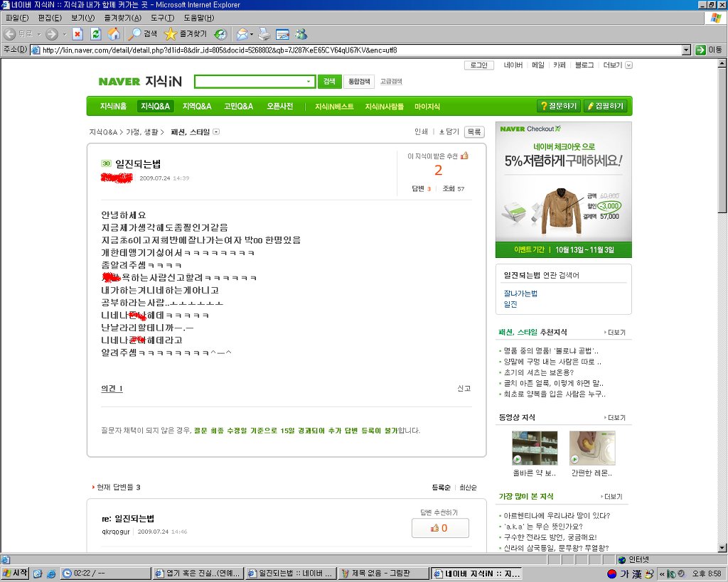
Task: Toggle the 漢 Hanja conversion indicator
Action: pyautogui.click(x=637, y=573)
